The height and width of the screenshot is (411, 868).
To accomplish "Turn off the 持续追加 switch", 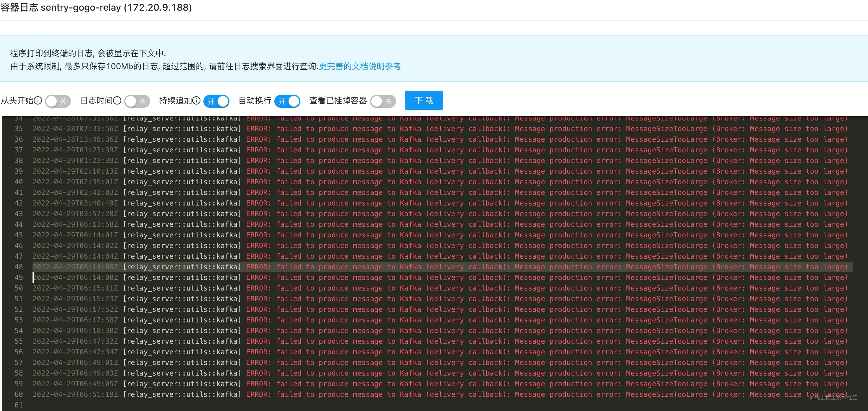I will tap(216, 101).
